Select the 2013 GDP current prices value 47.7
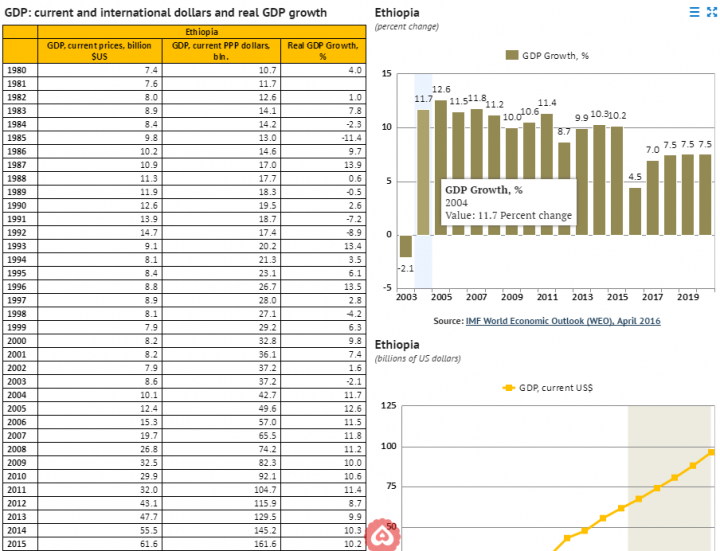Viewport: 720px width, 551px height. click(x=100, y=517)
